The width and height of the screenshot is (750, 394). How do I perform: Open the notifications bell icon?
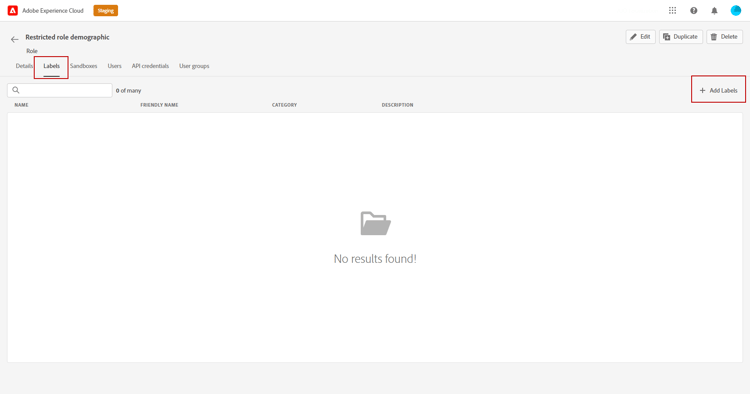point(715,11)
